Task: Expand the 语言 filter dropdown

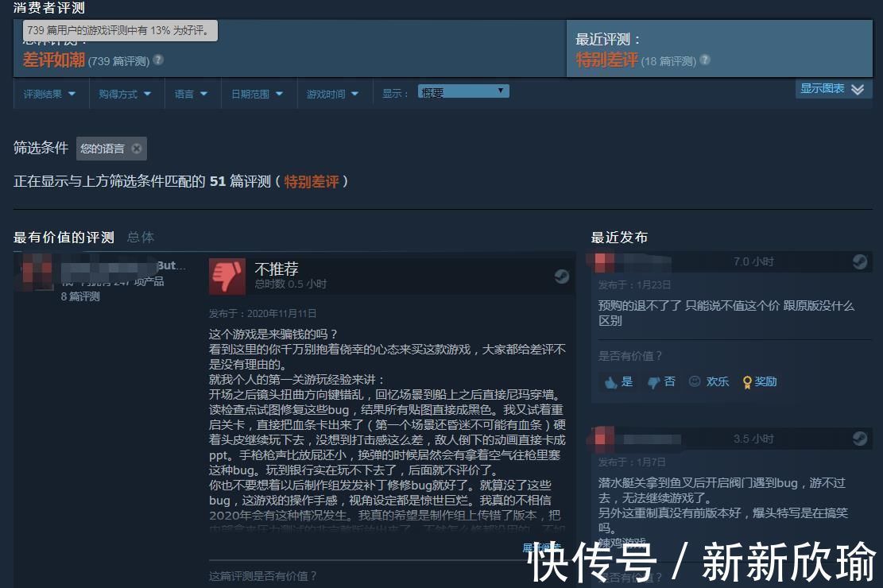Action: (191, 93)
